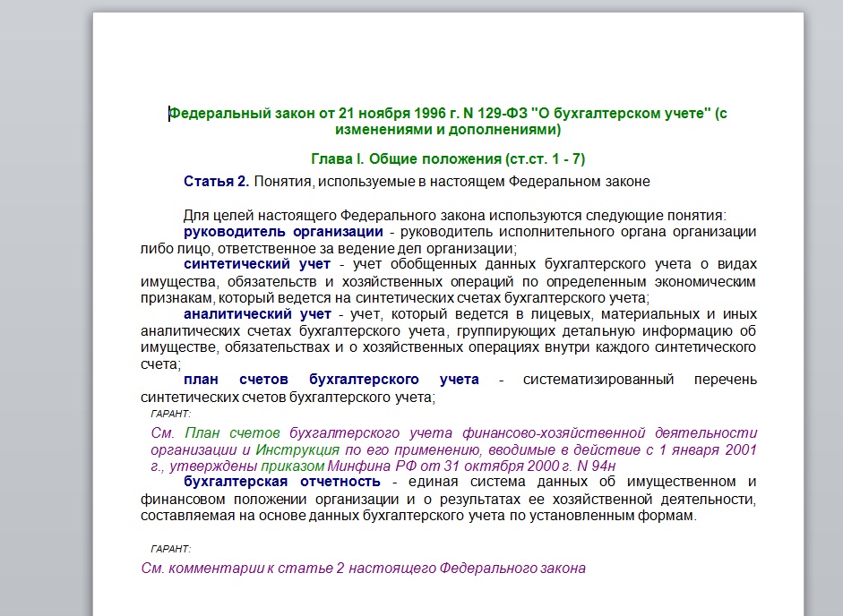Click 'ГАРАНТ:' label above комментарии note

coord(170,549)
